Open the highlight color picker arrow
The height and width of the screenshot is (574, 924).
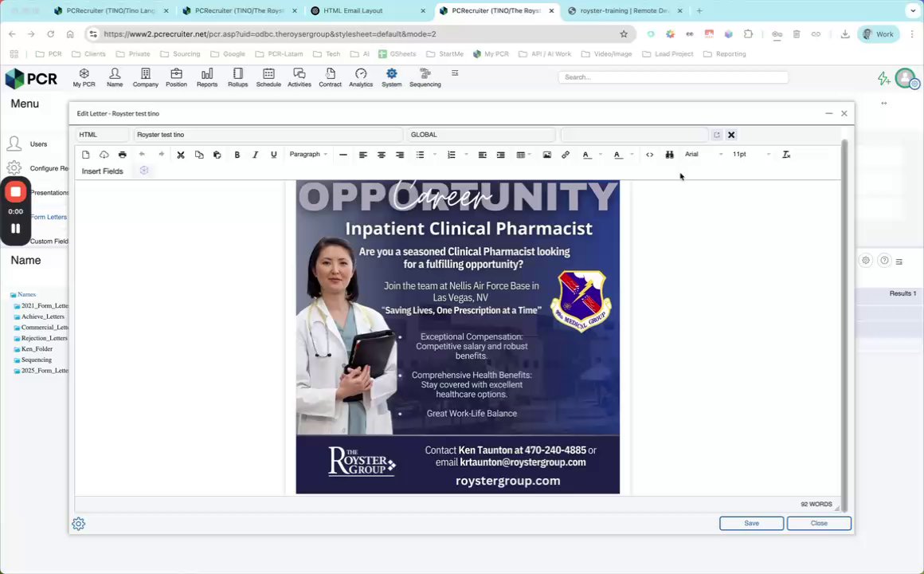(632, 155)
